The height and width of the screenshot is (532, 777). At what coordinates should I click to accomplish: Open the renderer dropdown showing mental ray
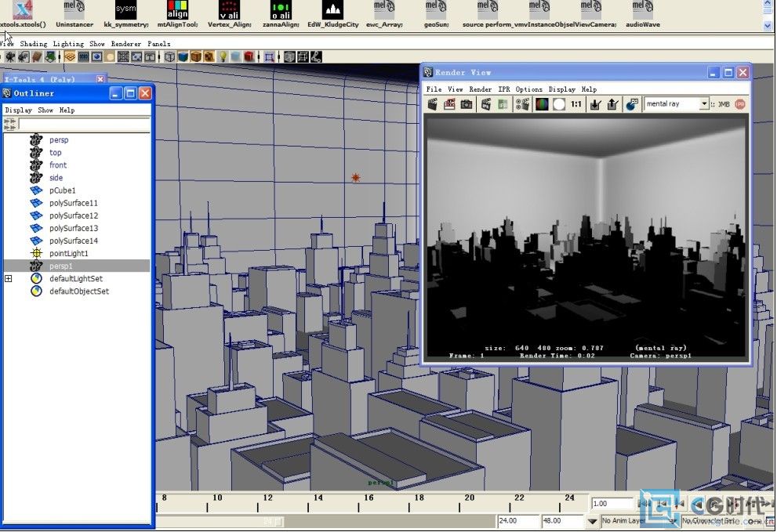[x=677, y=104]
